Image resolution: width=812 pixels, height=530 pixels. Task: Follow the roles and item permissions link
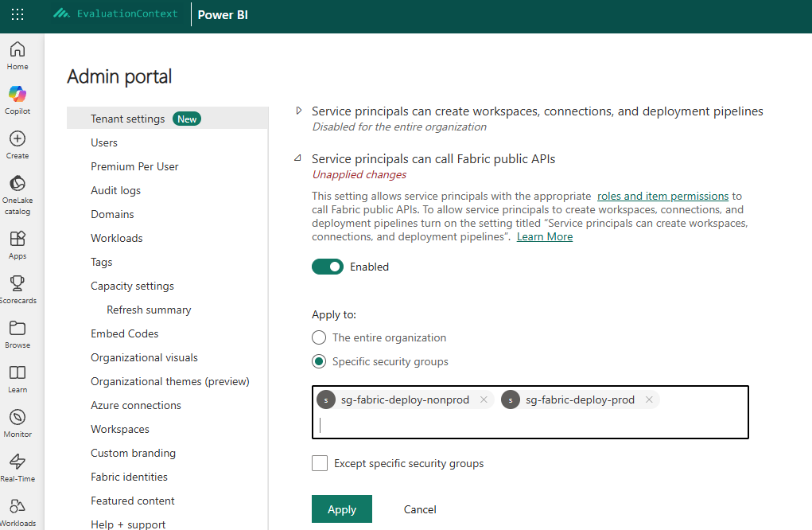coord(662,196)
